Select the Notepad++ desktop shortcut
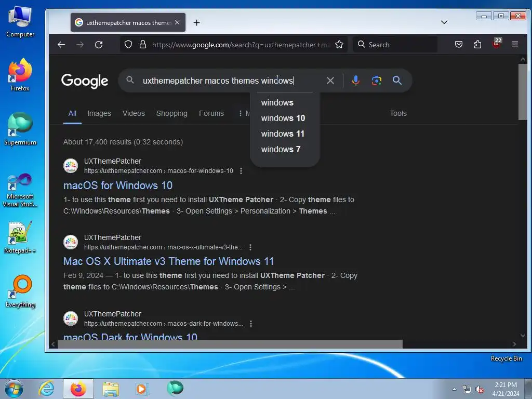 tap(20, 237)
